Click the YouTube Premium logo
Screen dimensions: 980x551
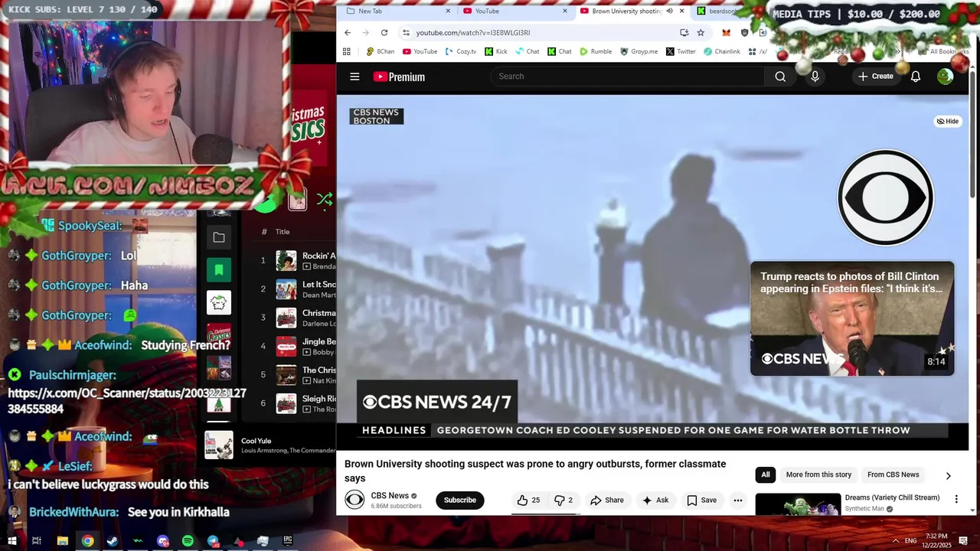coord(399,77)
